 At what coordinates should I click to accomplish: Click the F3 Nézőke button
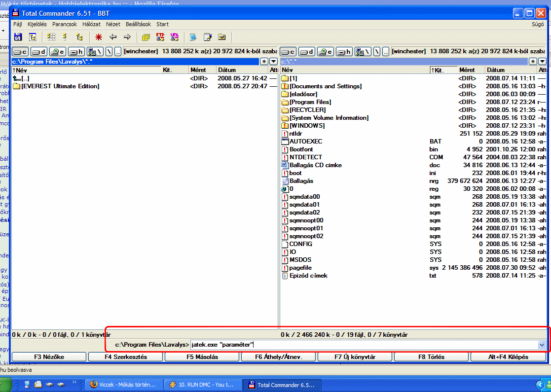[49, 357]
